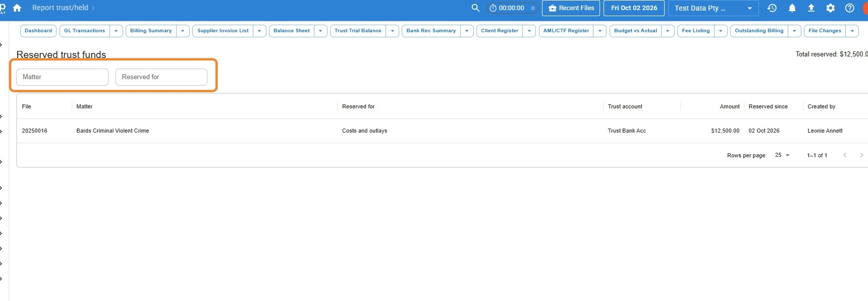
Task: Open Bank Rec Summary
Action: (x=431, y=31)
